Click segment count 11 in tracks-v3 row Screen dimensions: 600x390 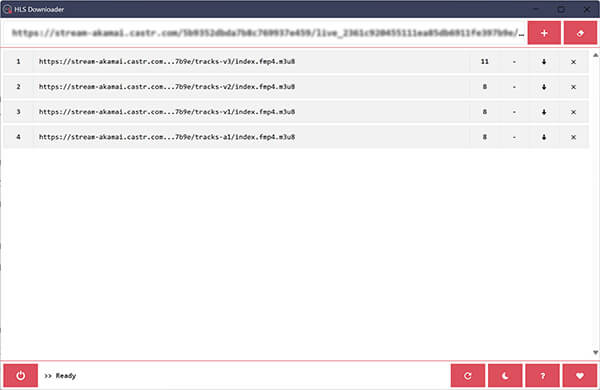(x=484, y=61)
